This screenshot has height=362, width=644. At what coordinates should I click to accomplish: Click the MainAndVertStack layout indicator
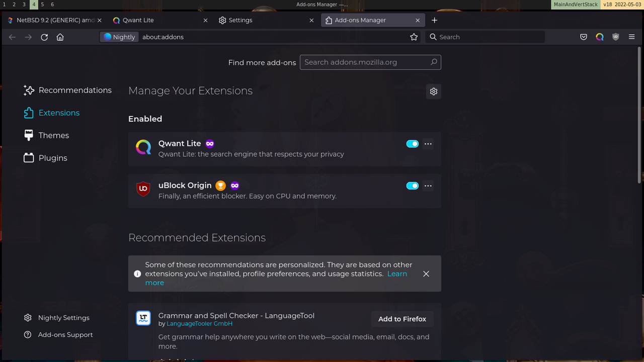[576, 4]
